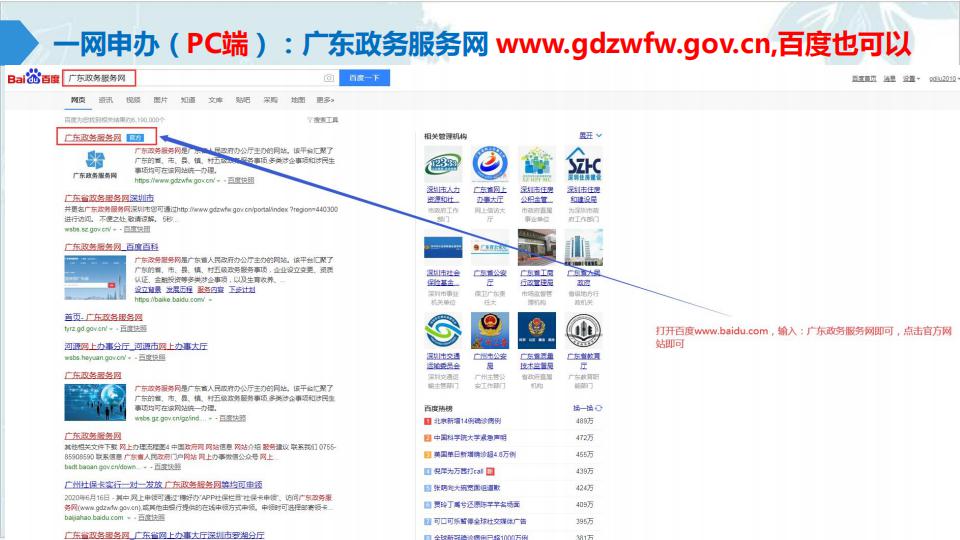Image resolution: width=960 pixels, height=540 pixels.
Task: Open the 设置 dropdown at top right
Action: pyautogui.click(x=911, y=78)
